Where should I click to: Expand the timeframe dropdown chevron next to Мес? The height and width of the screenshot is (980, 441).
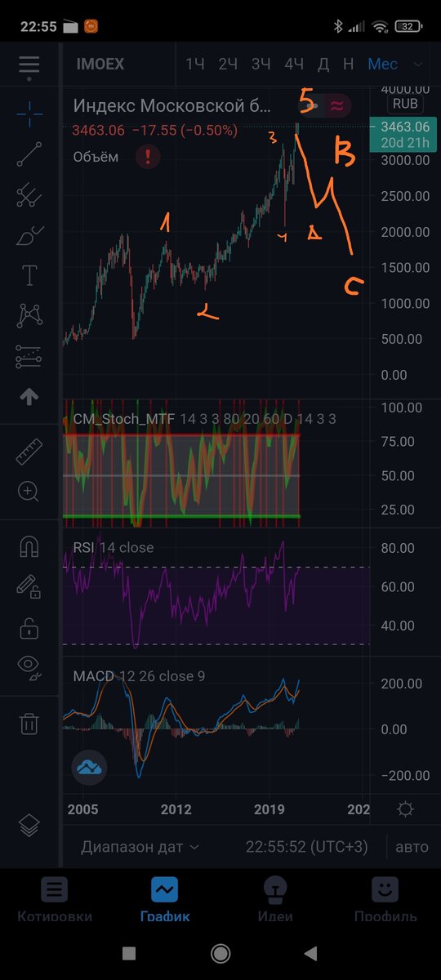pos(418,64)
